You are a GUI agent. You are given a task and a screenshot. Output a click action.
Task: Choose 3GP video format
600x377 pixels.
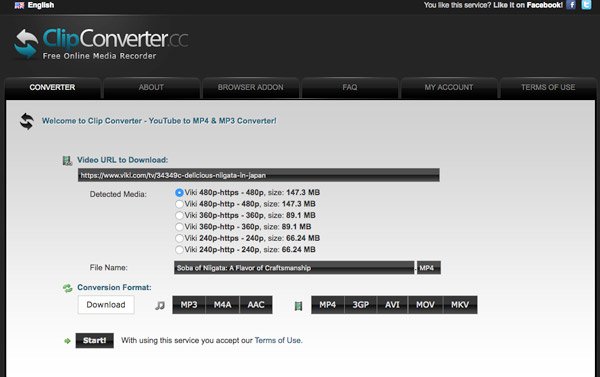(361, 305)
